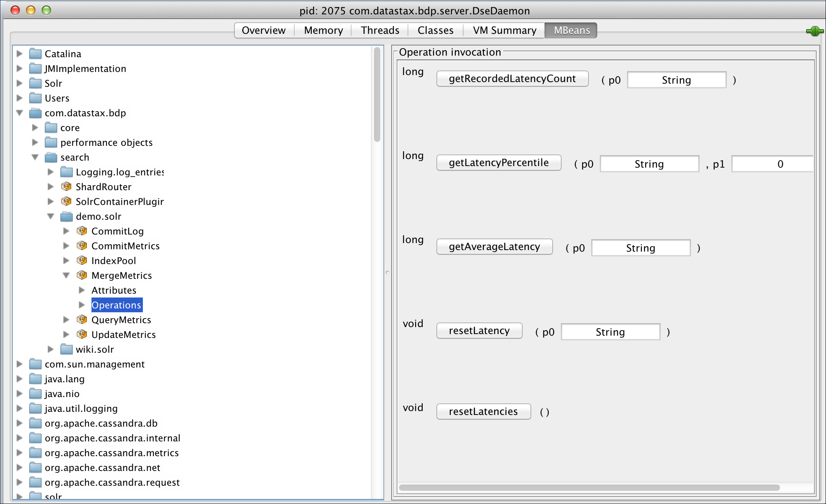
Task: Collapse the demo.solr node
Action: point(51,216)
